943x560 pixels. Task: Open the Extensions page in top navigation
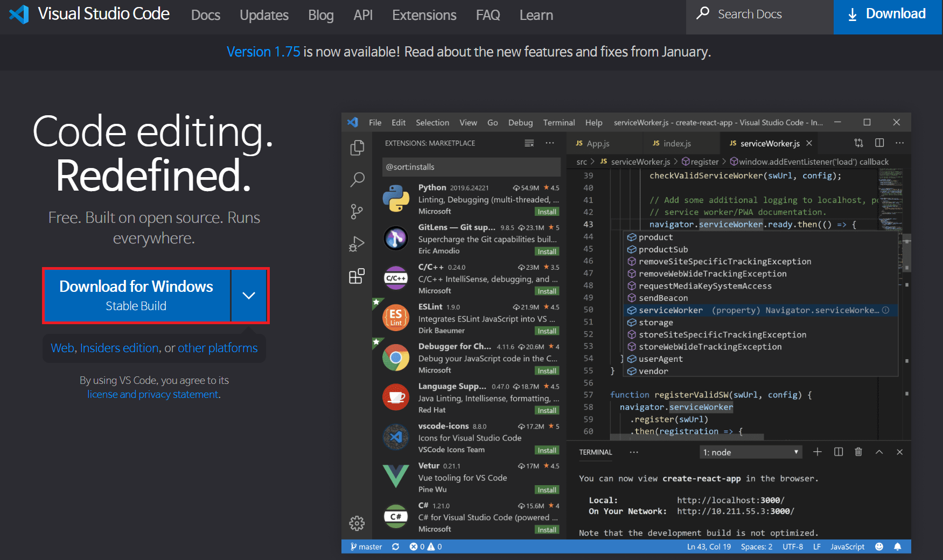point(424,15)
